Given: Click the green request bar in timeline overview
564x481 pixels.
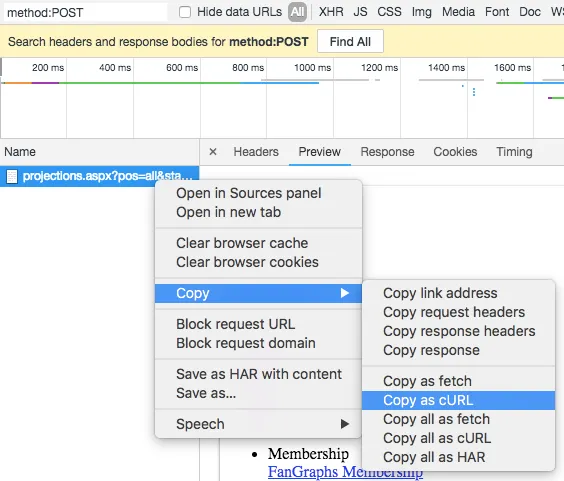Looking at the screenshot, I should 150,83.
